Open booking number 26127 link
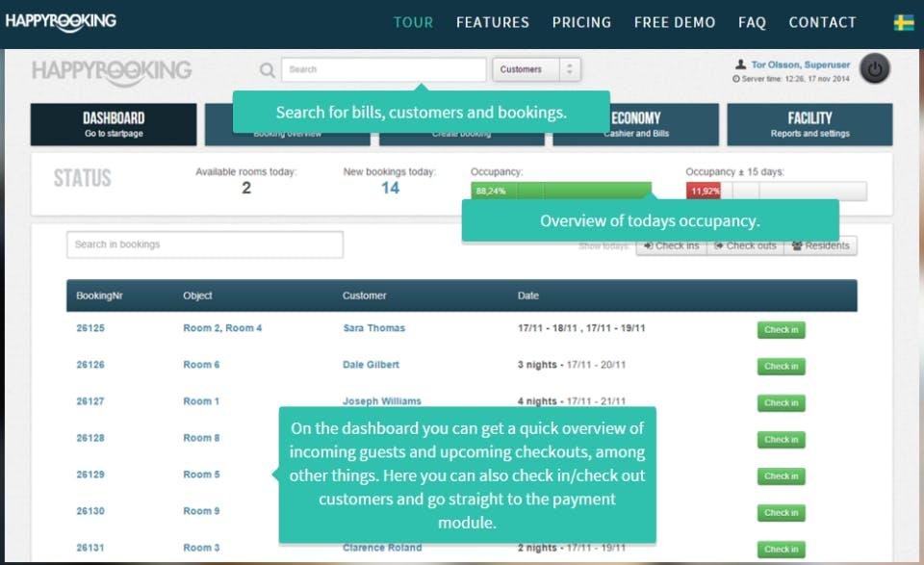The image size is (924, 565). tap(90, 401)
